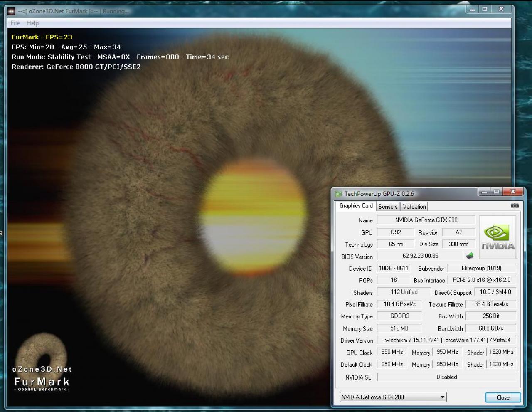
Task: Click the GPU Clock row Memory value 950 MHz
Action: 447,352
